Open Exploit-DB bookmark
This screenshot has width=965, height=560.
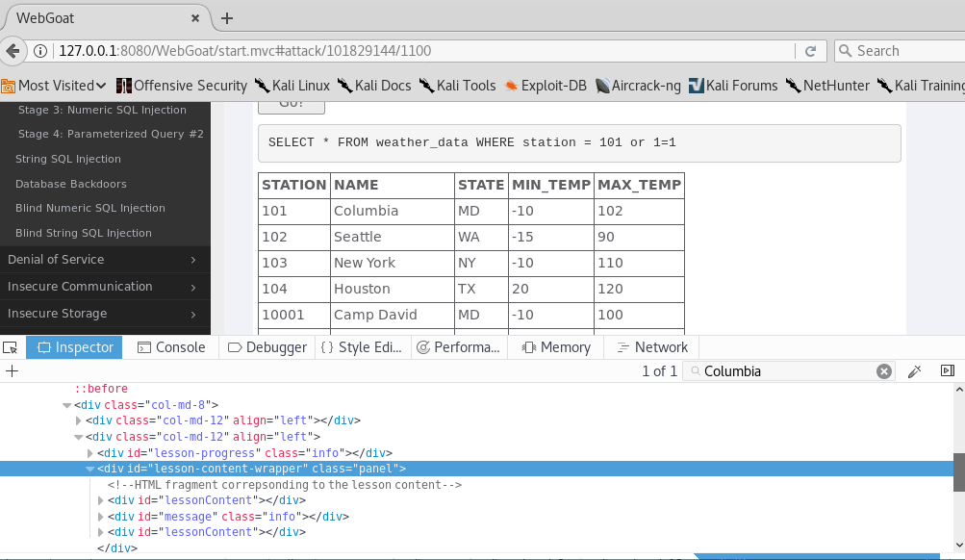coord(546,86)
